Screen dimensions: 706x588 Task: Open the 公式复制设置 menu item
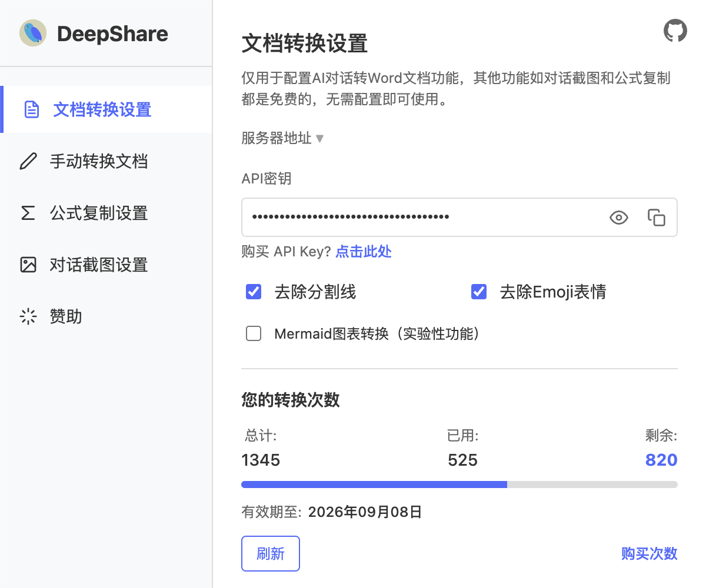click(99, 213)
